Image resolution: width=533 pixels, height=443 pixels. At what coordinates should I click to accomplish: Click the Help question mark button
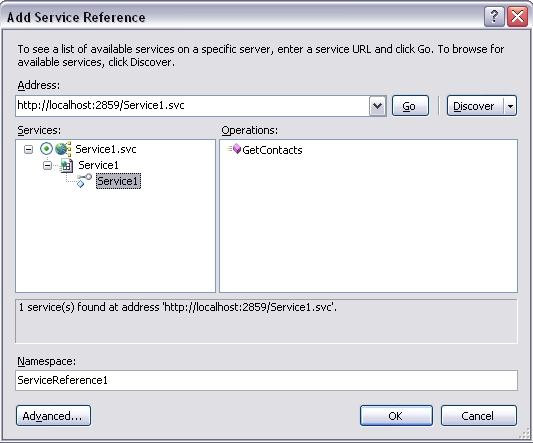(x=494, y=16)
